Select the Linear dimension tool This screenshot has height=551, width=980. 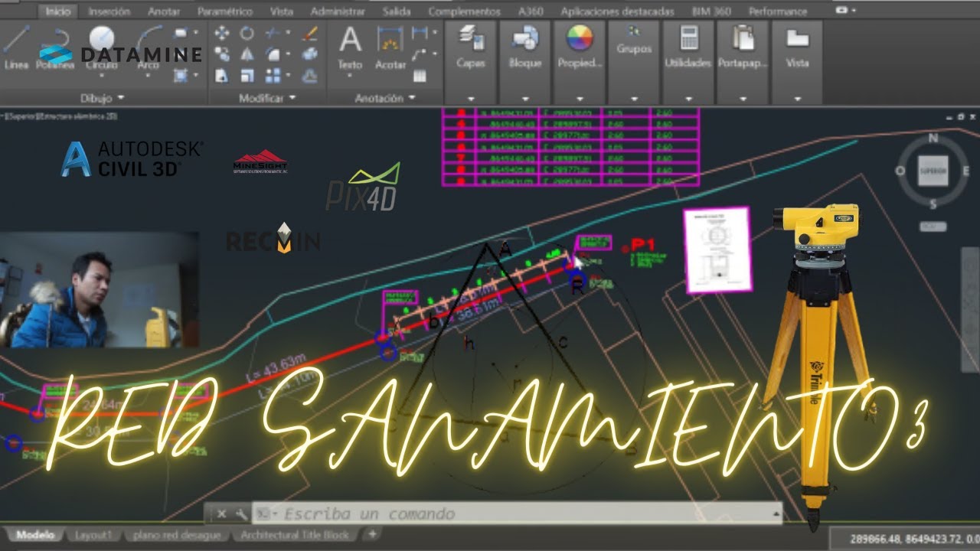pos(419,33)
